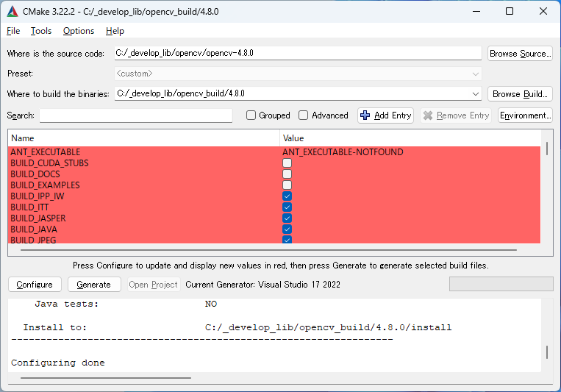Click the ANT_EXECUTABLE-NOTFOUND value cell
This screenshot has width=561, height=392.
(x=343, y=152)
